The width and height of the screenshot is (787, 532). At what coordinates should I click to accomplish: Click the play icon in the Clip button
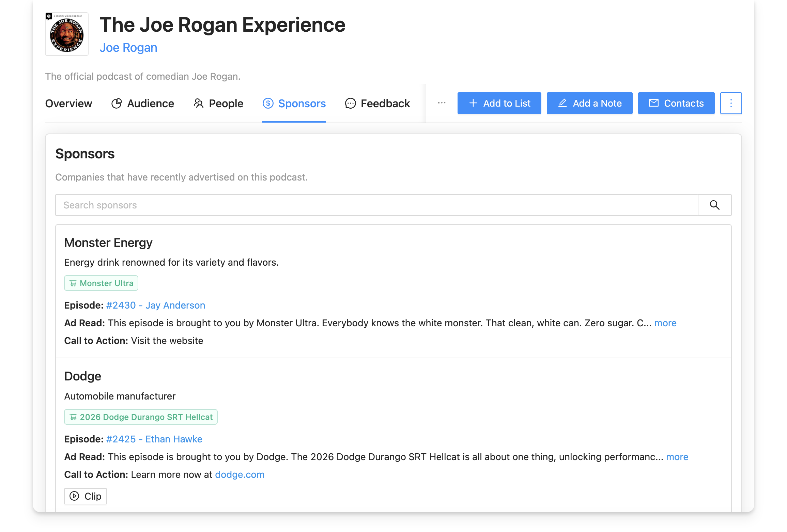(74, 496)
